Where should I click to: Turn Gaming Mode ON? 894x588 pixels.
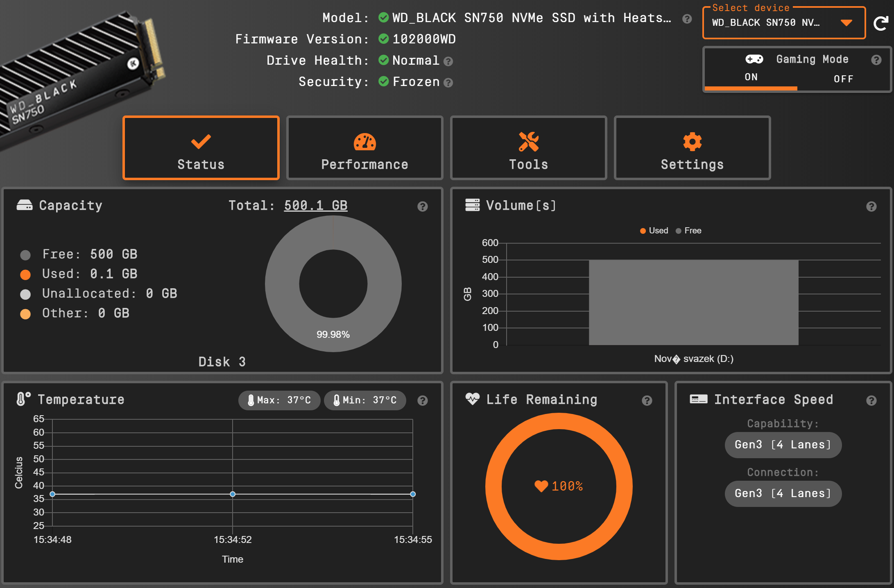point(751,77)
